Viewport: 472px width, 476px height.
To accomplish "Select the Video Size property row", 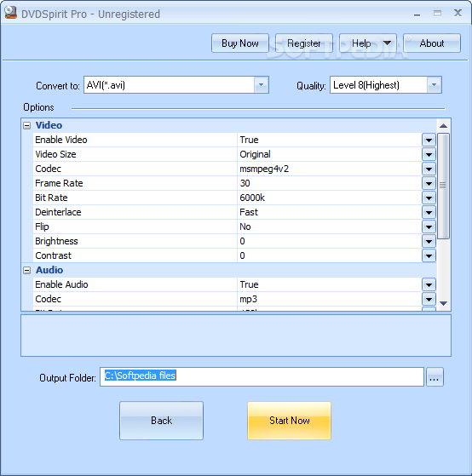I will point(234,154).
